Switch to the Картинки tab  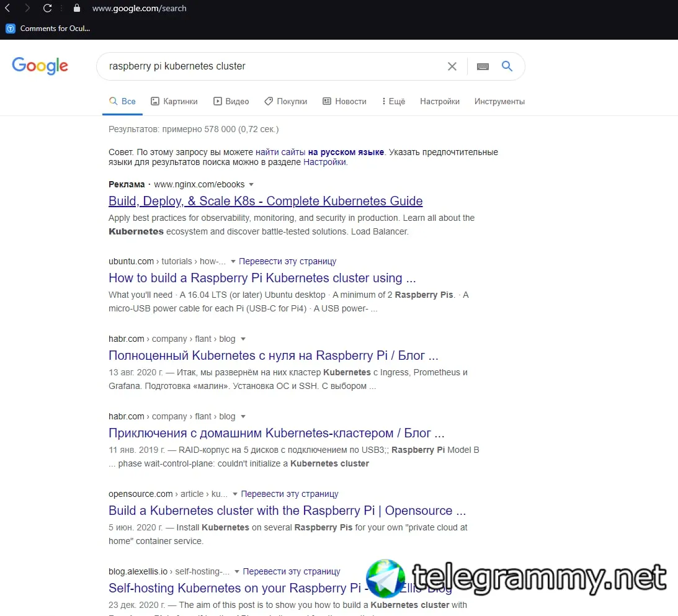174,102
